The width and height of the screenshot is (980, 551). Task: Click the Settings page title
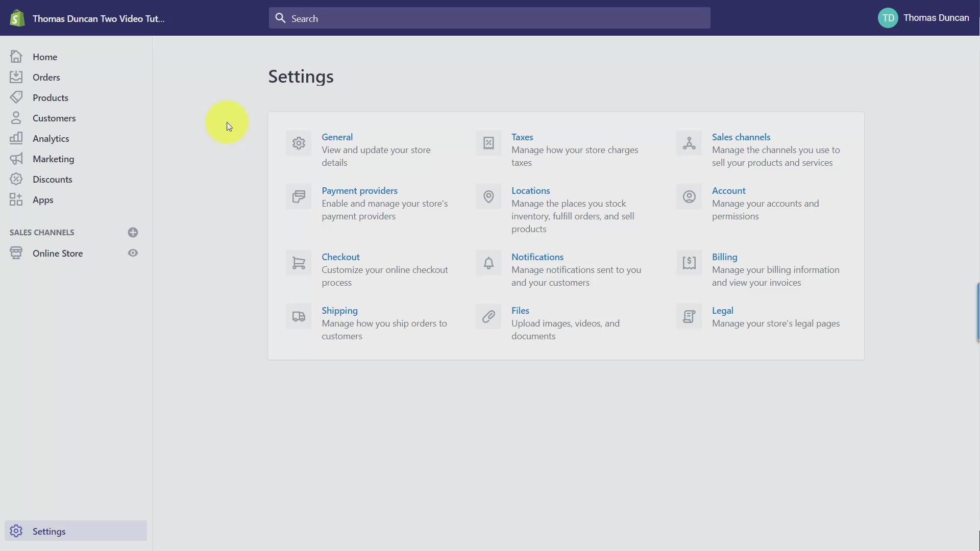coord(301,77)
